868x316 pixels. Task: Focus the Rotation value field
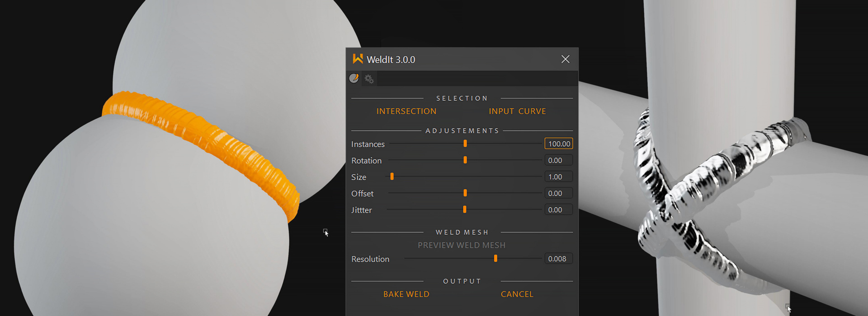pyautogui.click(x=559, y=160)
